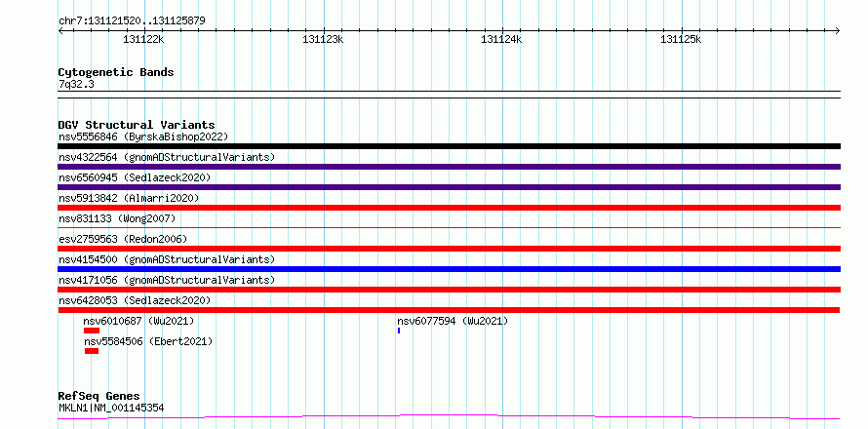
Task: Click the DGV Structural Variants track heading
Action: (137, 125)
